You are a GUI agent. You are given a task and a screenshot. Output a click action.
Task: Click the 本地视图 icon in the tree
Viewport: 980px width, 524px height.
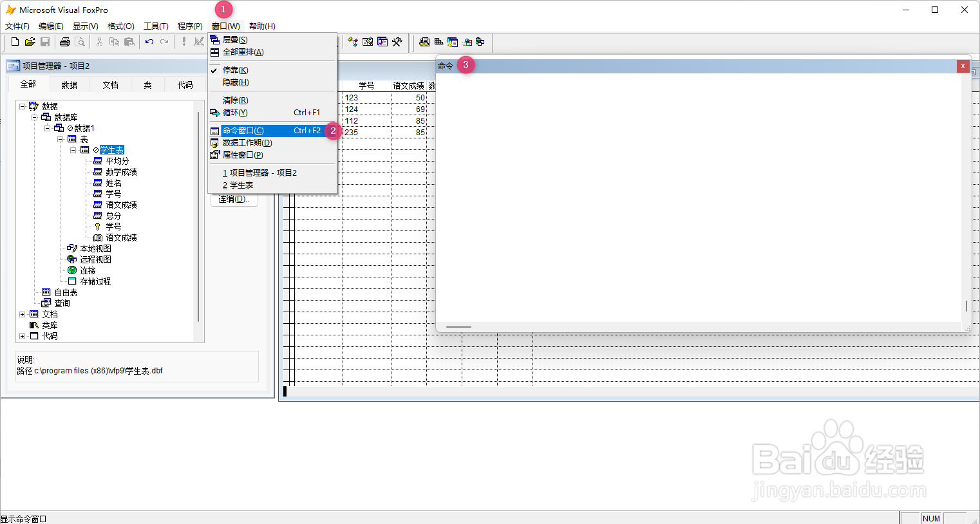click(x=72, y=248)
